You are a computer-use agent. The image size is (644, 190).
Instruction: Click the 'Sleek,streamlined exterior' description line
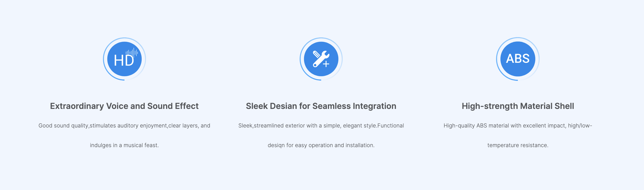tap(321, 126)
